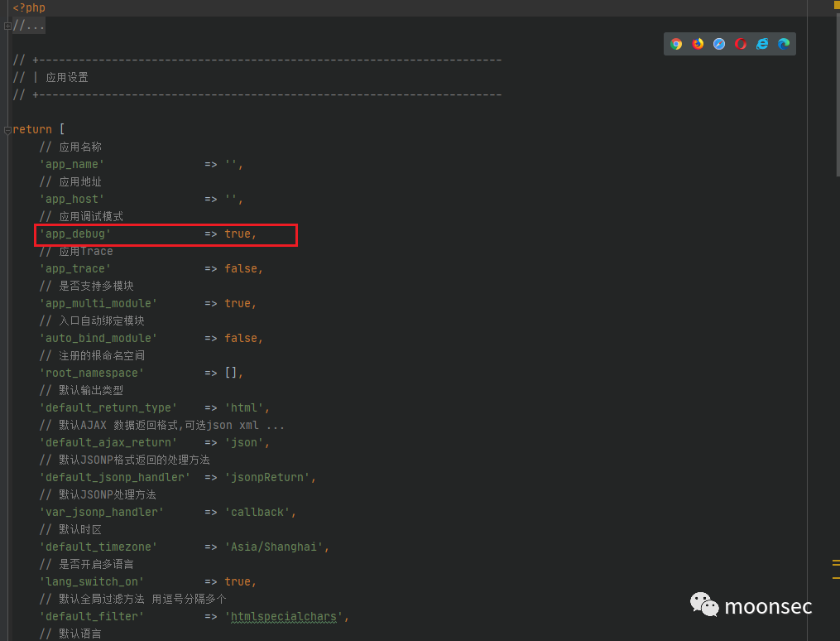Click the 'app_multi_module' key
This screenshot has width=840, height=641.
coord(98,304)
